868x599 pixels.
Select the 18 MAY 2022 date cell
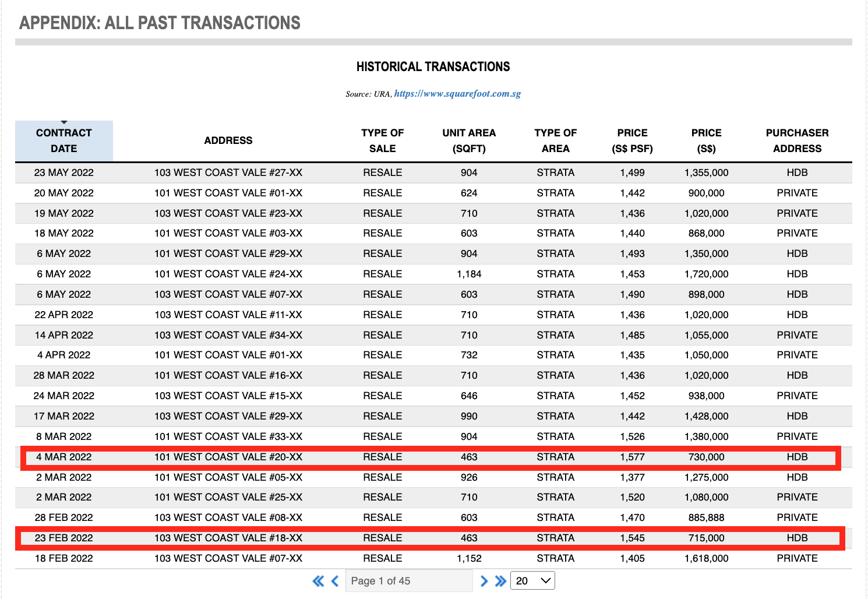click(x=64, y=233)
